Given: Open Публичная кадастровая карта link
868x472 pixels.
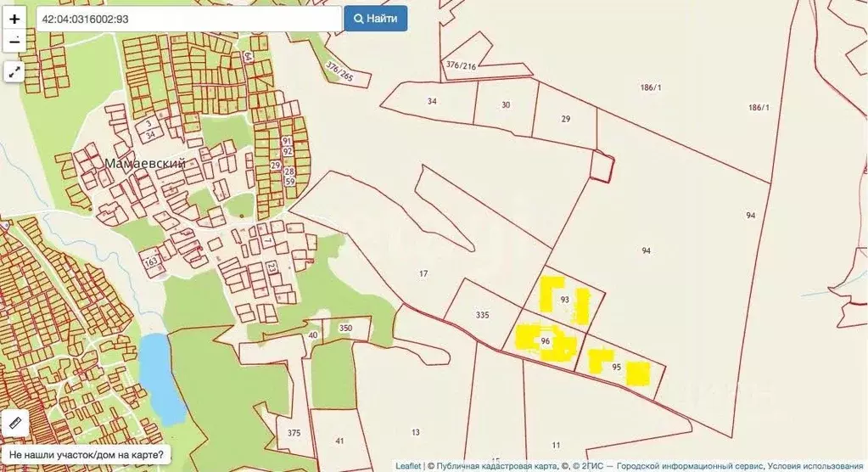Looking at the screenshot, I should click(492, 465).
